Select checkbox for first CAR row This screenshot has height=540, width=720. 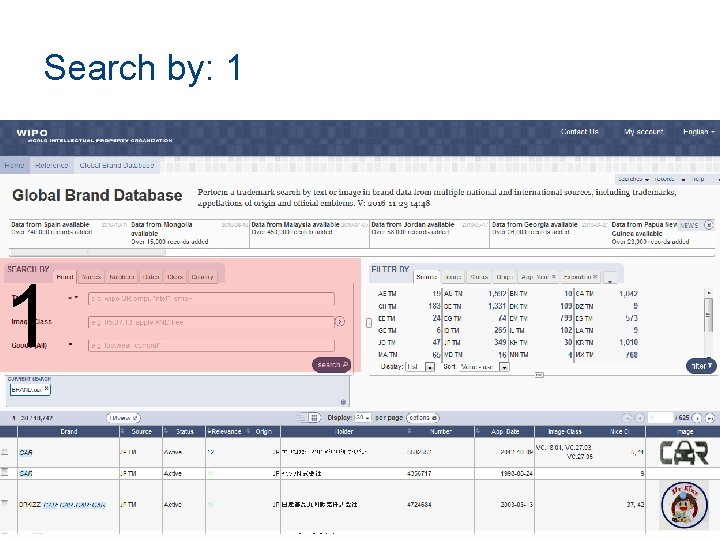5,452
